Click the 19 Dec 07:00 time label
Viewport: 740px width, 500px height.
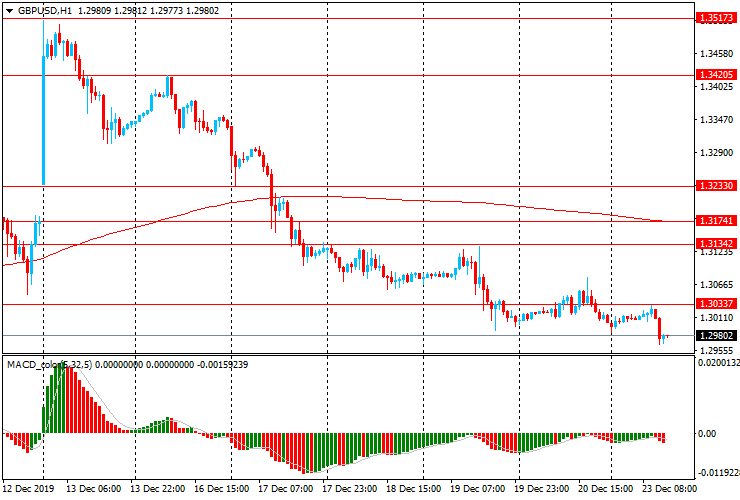478,489
